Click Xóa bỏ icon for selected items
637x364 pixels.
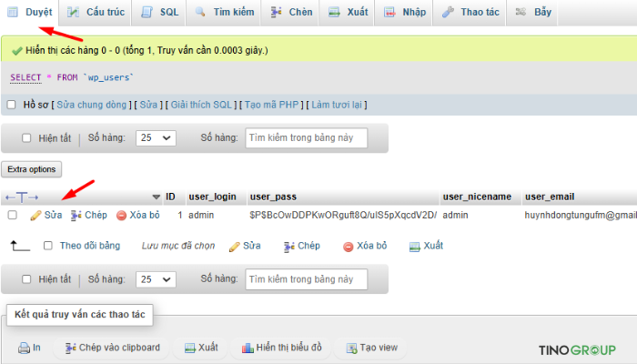click(x=349, y=247)
